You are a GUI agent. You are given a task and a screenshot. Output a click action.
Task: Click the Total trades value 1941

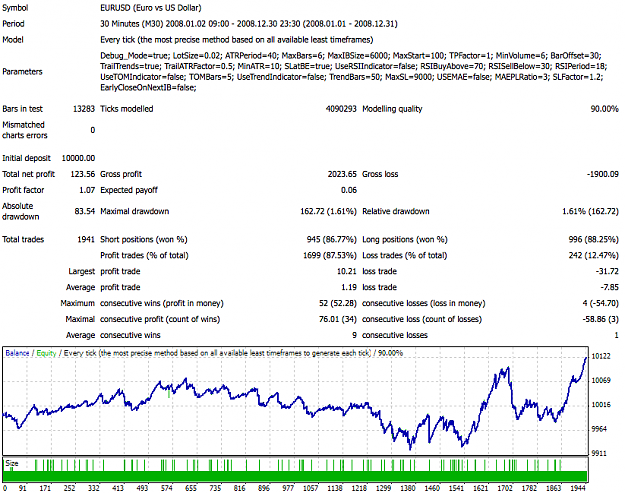86,240
